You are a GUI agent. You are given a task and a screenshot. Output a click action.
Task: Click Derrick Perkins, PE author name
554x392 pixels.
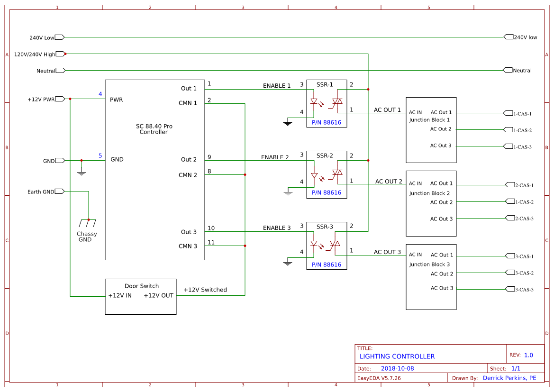pyautogui.click(x=509, y=378)
